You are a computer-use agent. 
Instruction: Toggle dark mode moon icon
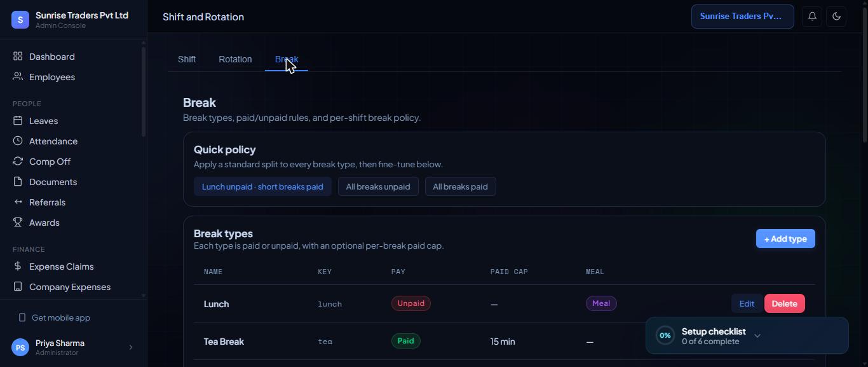(836, 17)
